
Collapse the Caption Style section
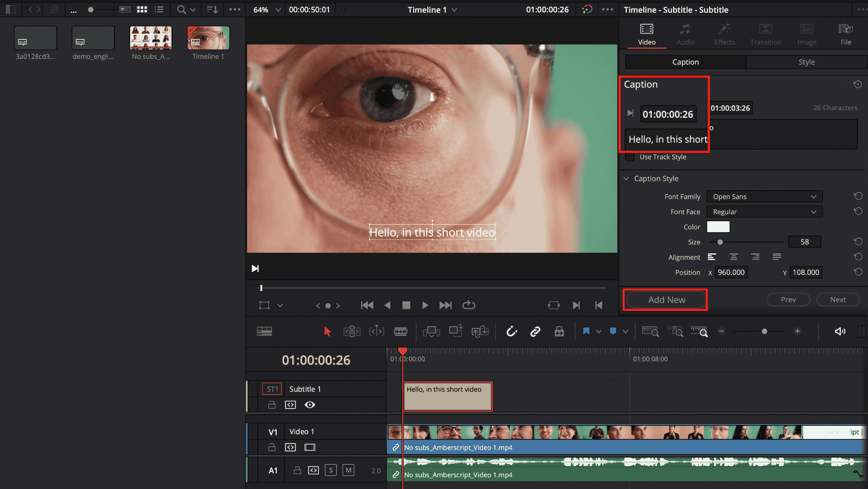click(626, 179)
